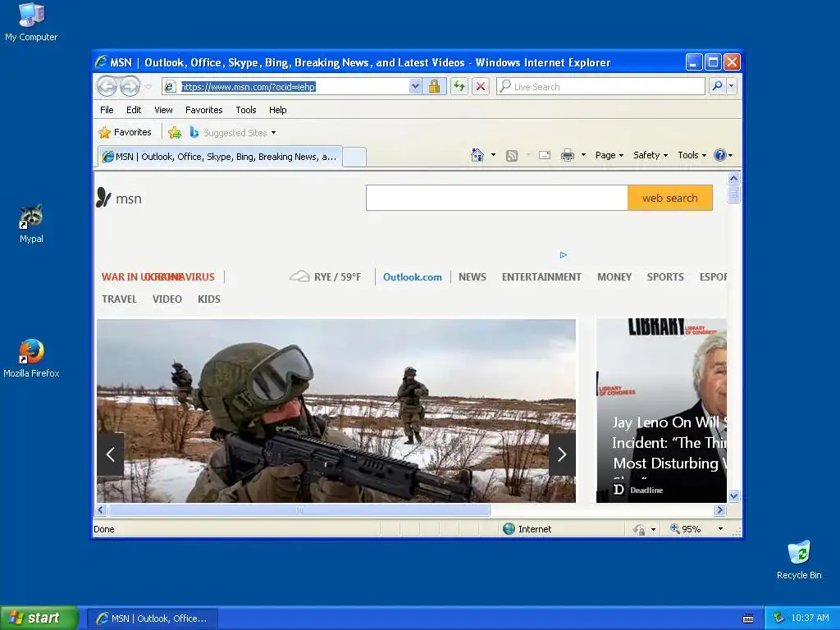The width and height of the screenshot is (840, 630).
Task: Open the Read Mail envelope icon
Action: click(545, 155)
